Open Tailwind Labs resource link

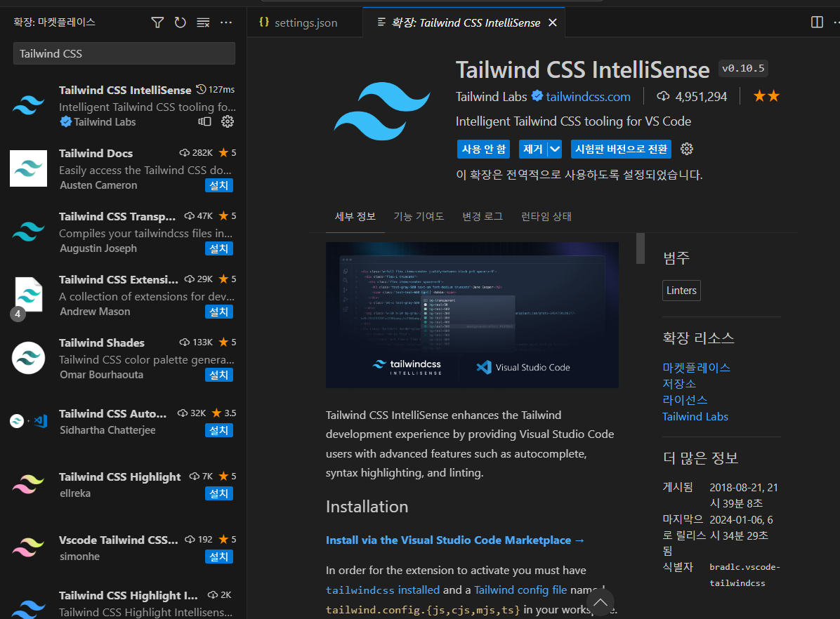695,417
